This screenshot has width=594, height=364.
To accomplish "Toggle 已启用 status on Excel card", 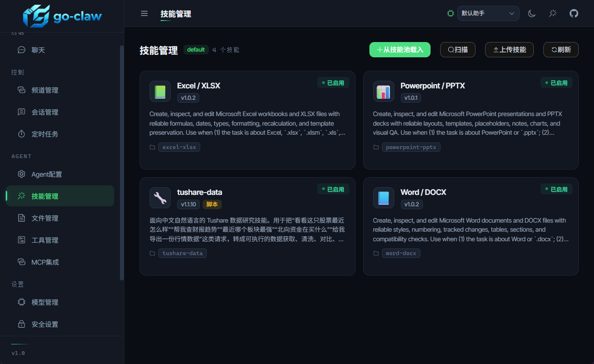I will coord(333,83).
